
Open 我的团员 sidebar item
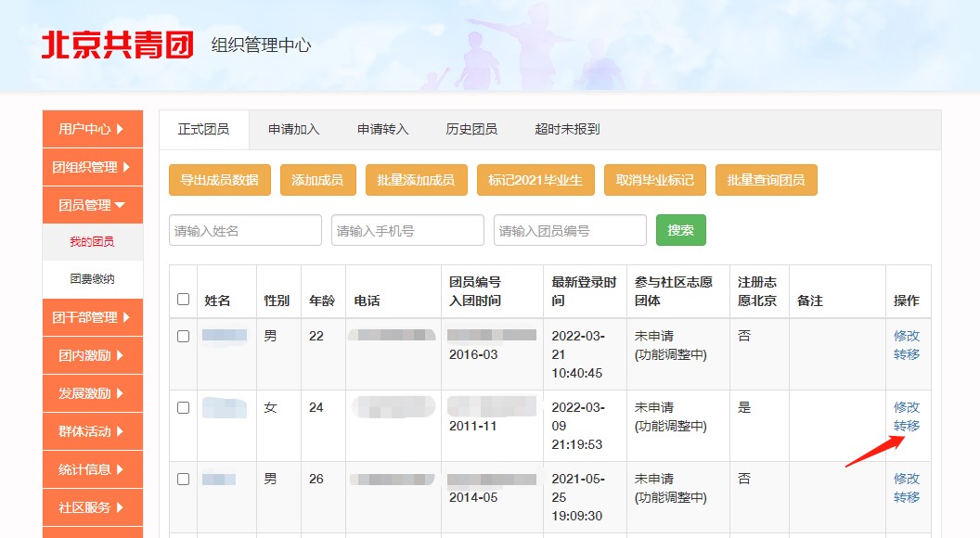click(x=92, y=242)
